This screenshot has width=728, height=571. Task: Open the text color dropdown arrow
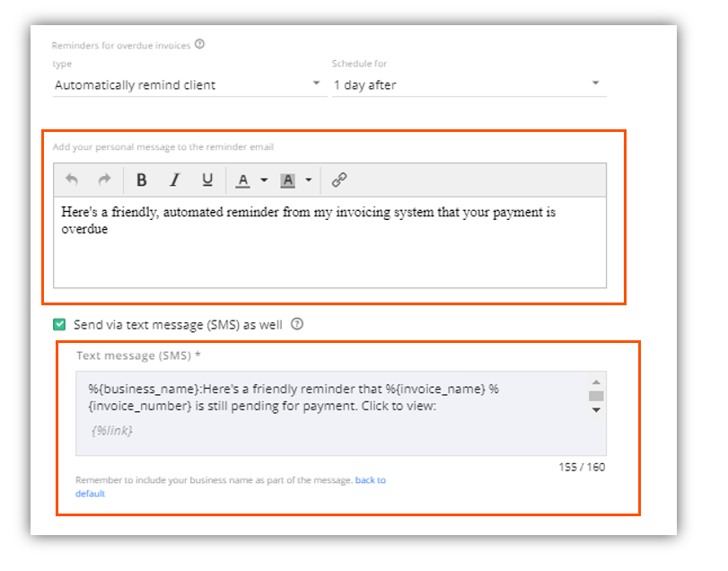(x=264, y=180)
